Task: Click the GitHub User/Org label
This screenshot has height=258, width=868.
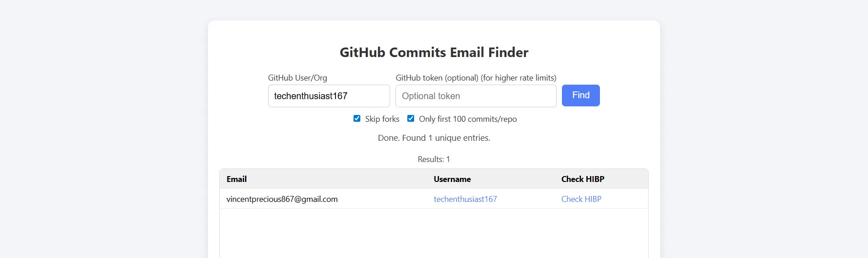Action: coord(297,78)
